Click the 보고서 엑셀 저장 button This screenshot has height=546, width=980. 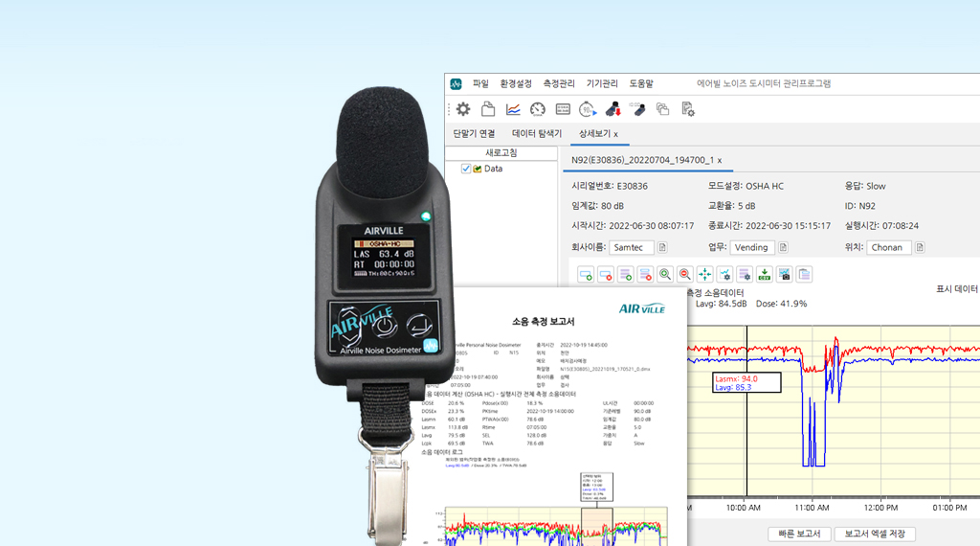[875, 534]
